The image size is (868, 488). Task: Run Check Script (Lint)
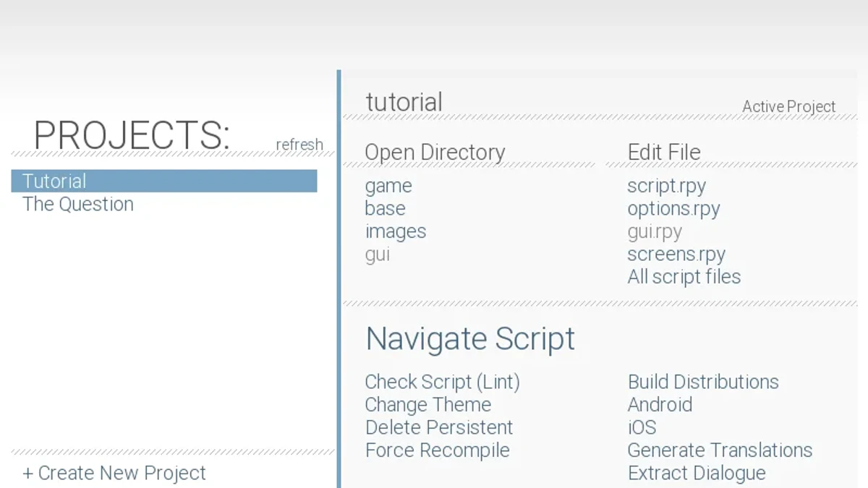[443, 382]
